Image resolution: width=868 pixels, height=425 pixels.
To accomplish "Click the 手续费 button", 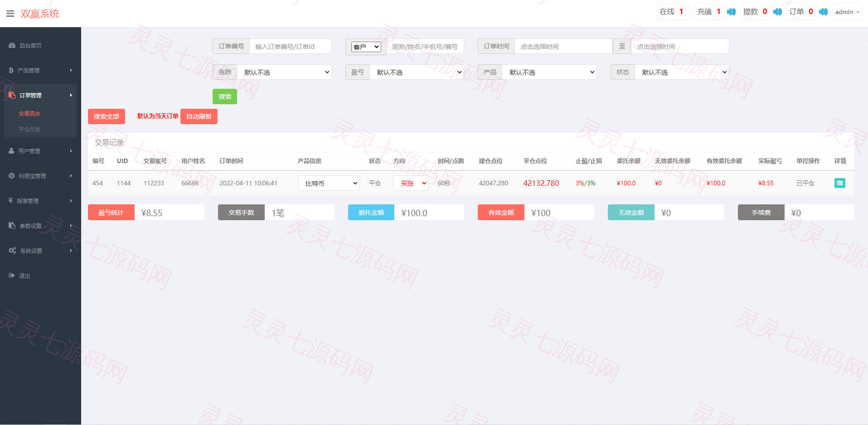I will pyautogui.click(x=761, y=212).
